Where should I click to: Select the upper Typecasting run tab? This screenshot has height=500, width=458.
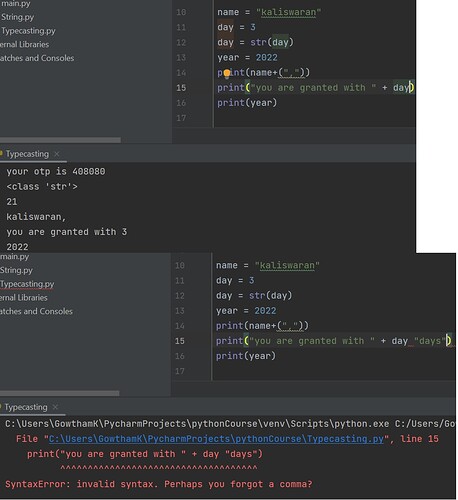click(x=27, y=154)
